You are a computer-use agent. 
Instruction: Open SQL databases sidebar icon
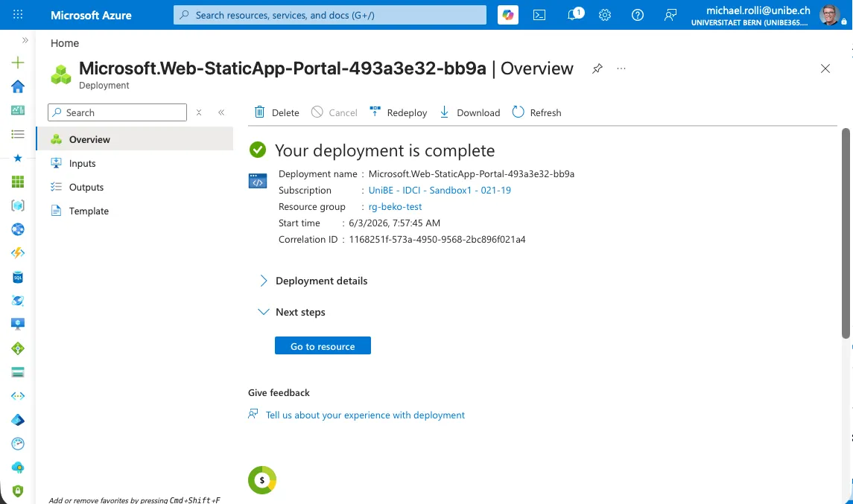click(17, 277)
